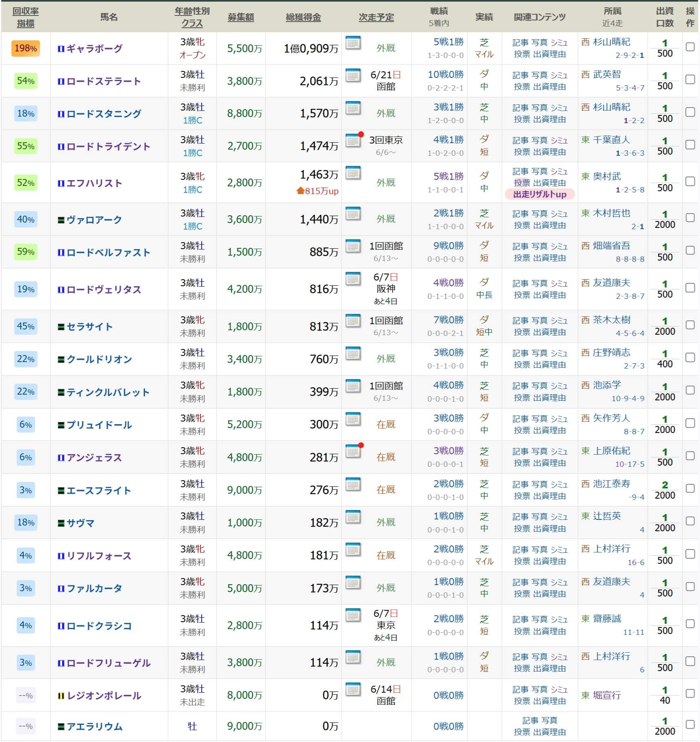Click 出走リザルトup badge
Screen dimensions: 700x742
[x=539, y=194]
